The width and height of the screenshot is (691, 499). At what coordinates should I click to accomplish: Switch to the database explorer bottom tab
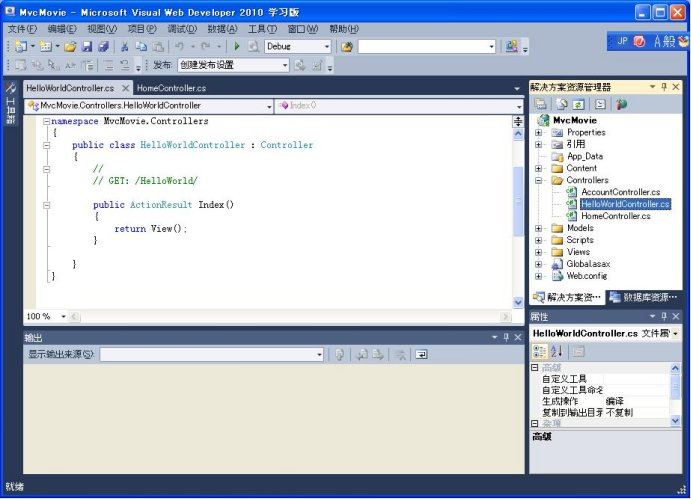pyautogui.click(x=644, y=298)
